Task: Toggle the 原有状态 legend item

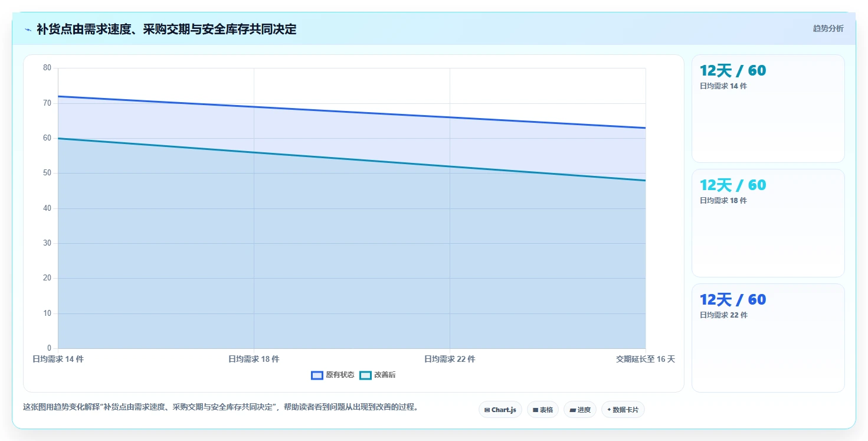Action: click(333, 375)
